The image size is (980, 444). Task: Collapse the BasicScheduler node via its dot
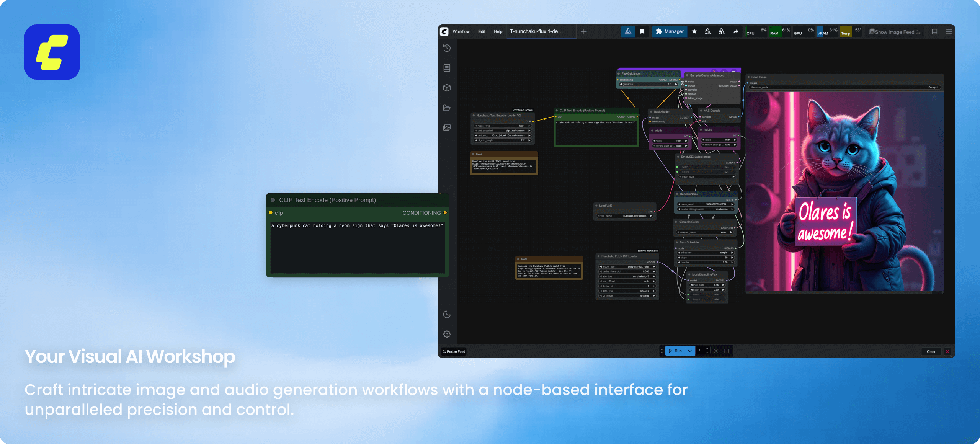click(x=677, y=242)
